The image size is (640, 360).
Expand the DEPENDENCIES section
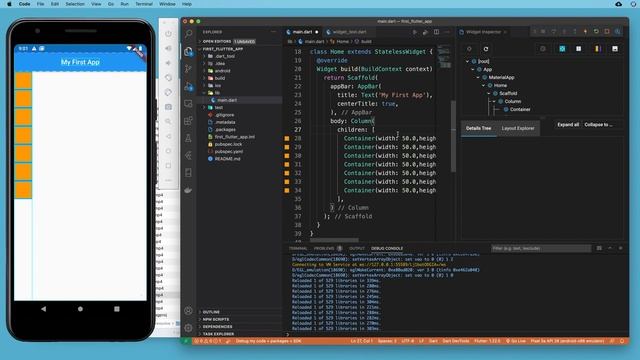click(x=217, y=327)
